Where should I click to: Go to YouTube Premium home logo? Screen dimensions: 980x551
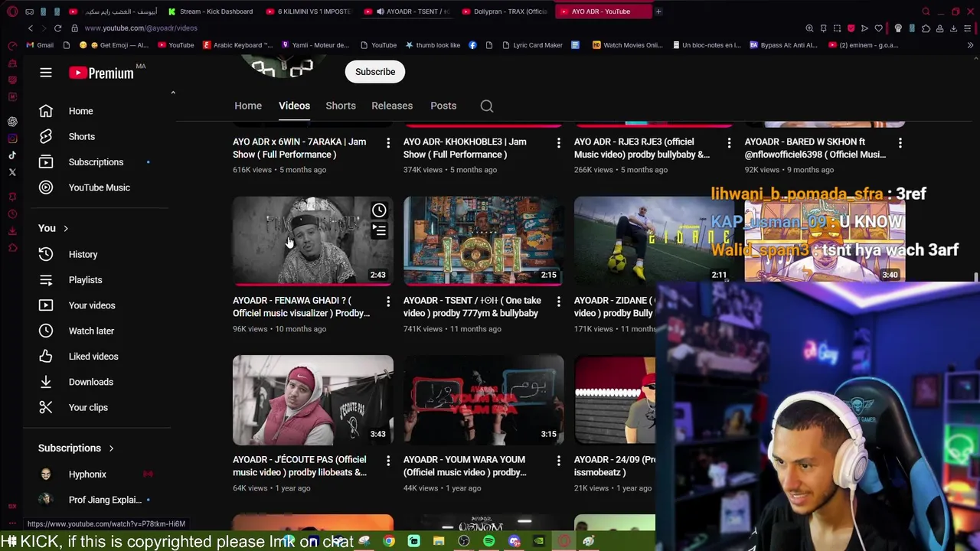click(x=101, y=73)
